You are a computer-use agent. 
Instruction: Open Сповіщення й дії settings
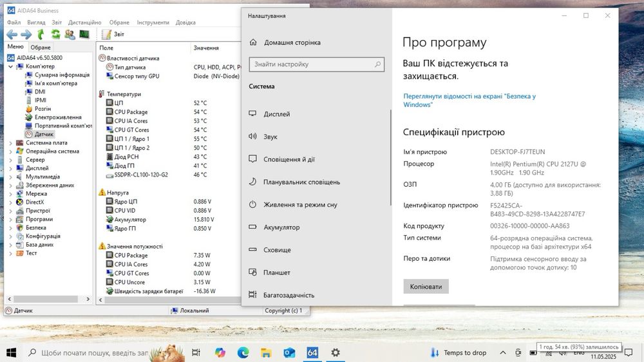[x=316, y=159]
